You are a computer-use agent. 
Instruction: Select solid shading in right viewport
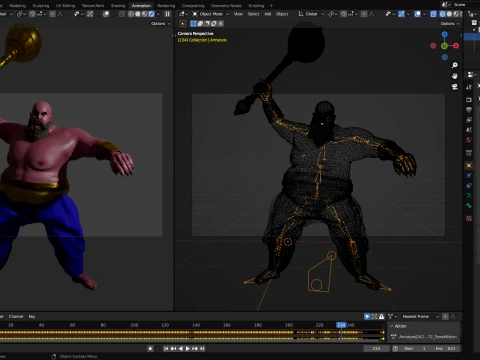click(449, 14)
